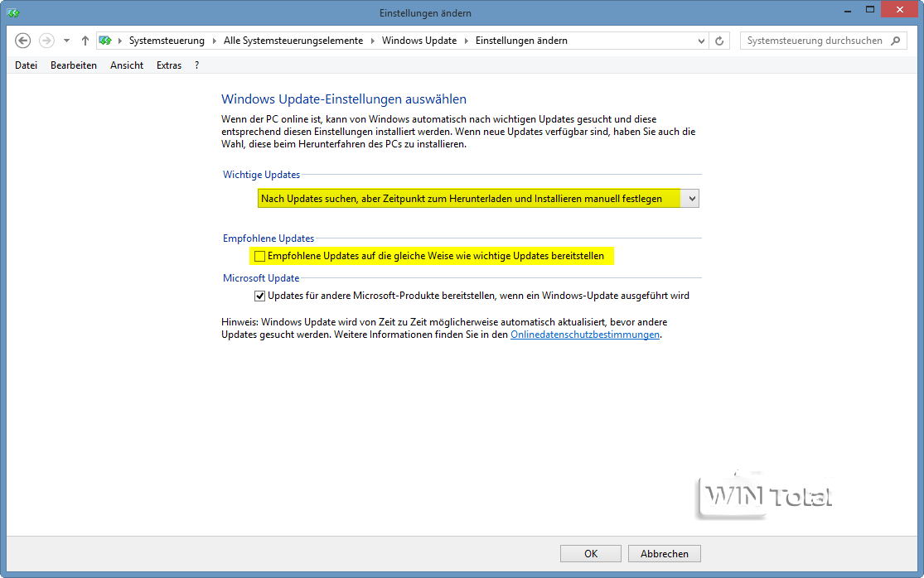Uncheck Updates für andere Microsoft-Produkte
The height and width of the screenshot is (578, 924).
click(x=259, y=296)
